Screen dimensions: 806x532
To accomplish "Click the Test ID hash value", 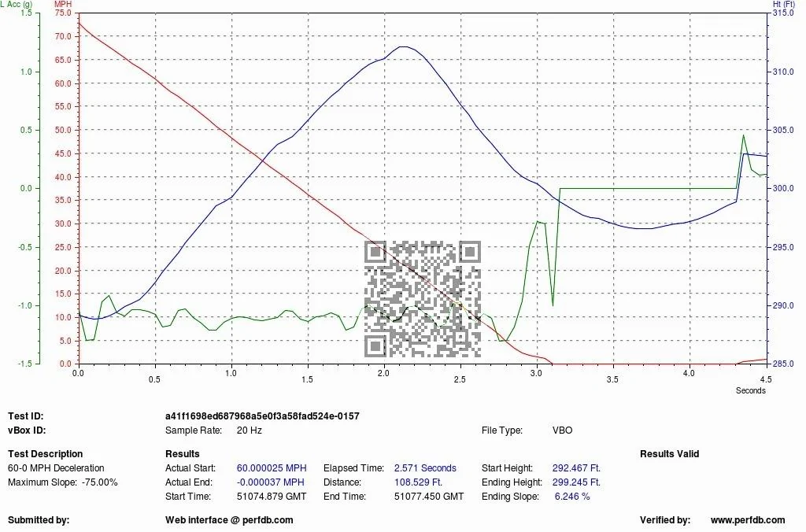I will pos(262,416).
